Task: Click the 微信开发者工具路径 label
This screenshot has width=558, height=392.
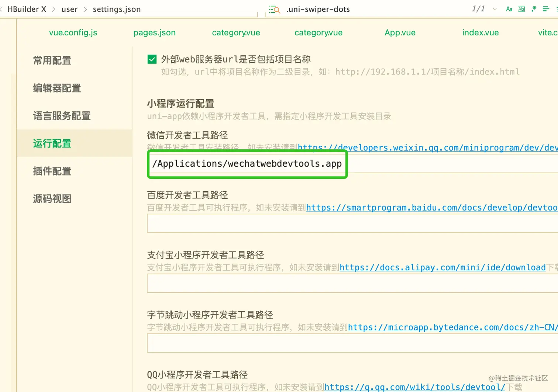Action: coord(187,135)
